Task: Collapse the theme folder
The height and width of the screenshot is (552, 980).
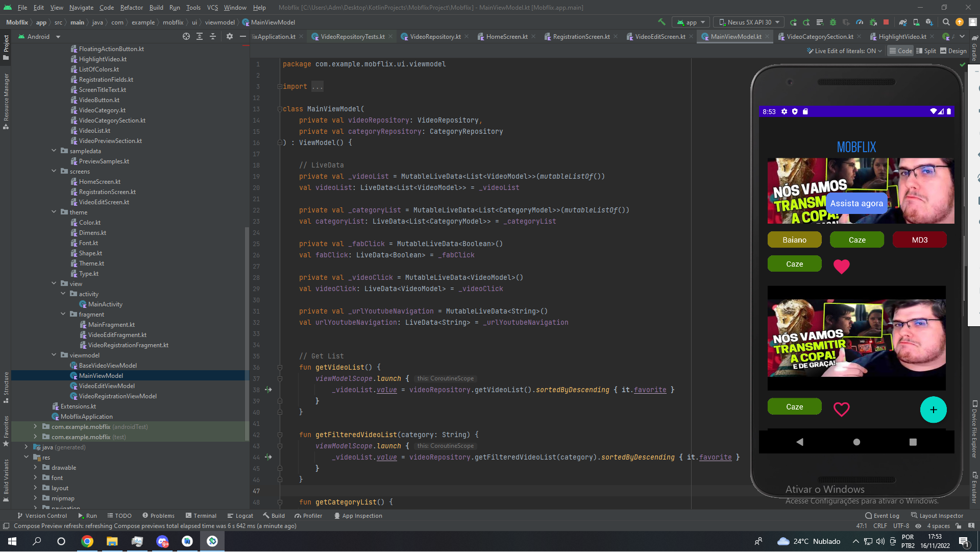Action: tap(54, 212)
